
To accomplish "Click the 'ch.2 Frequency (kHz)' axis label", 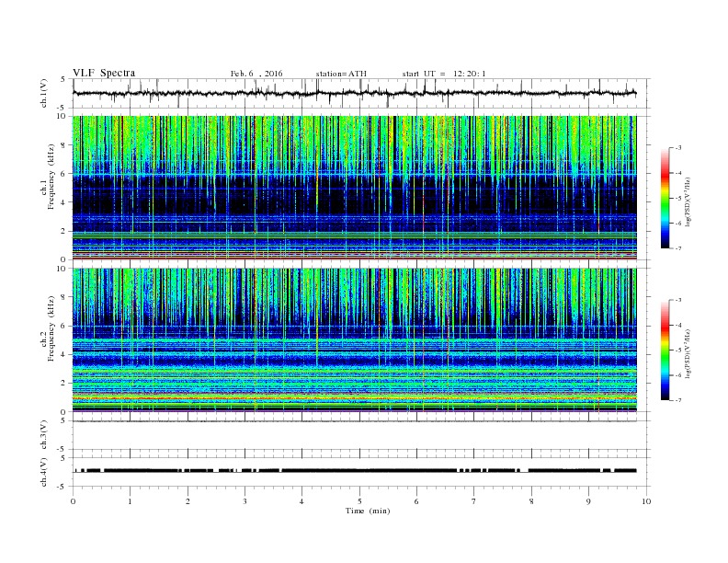I will pos(48,327).
